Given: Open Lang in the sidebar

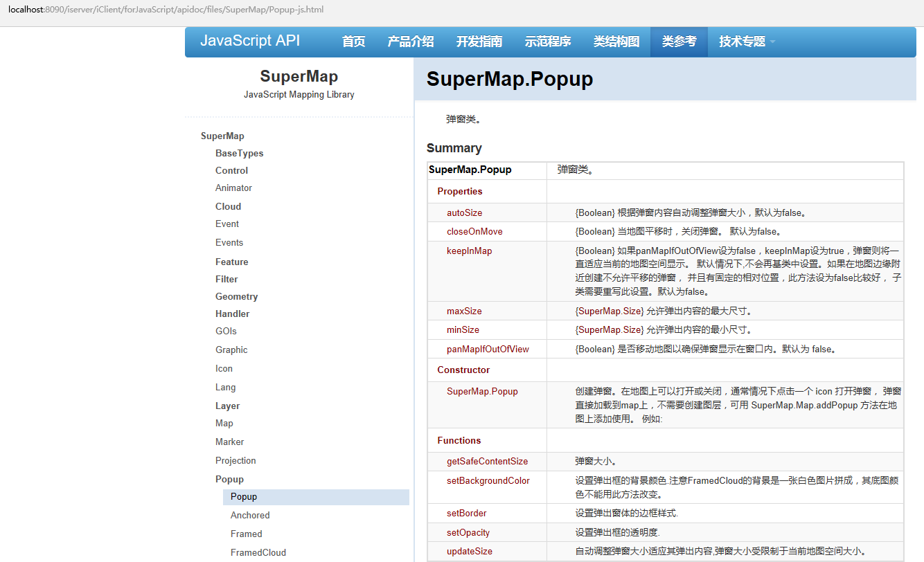Looking at the screenshot, I should click(x=225, y=388).
